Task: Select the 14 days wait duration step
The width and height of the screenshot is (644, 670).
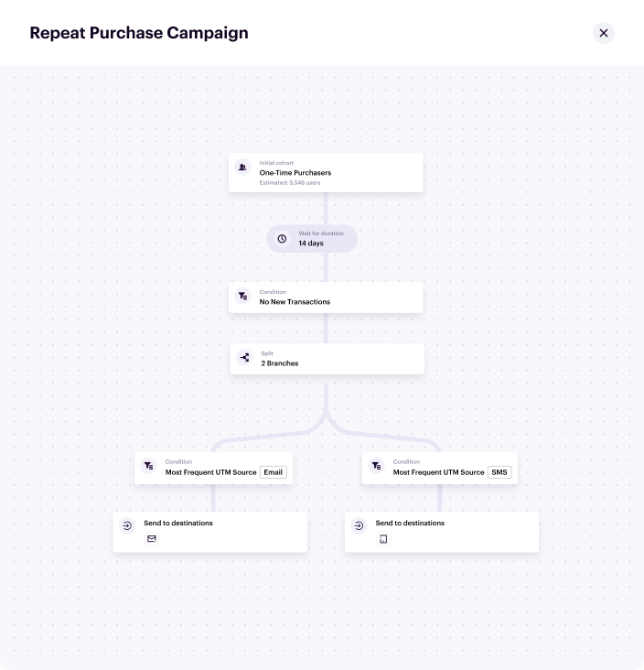Action: tap(312, 239)
